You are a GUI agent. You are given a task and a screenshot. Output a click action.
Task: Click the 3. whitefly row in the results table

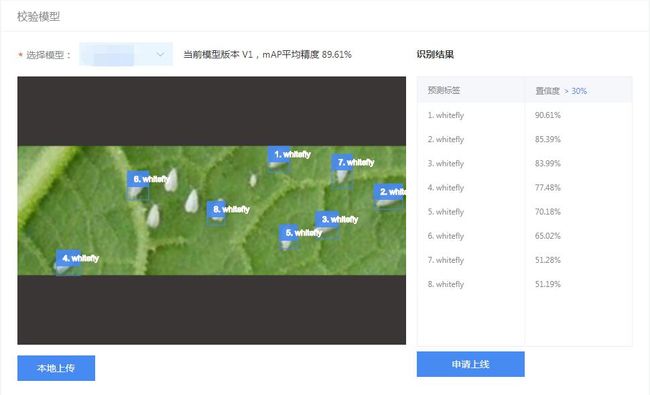pyautogui.click(x=524, y=163)
